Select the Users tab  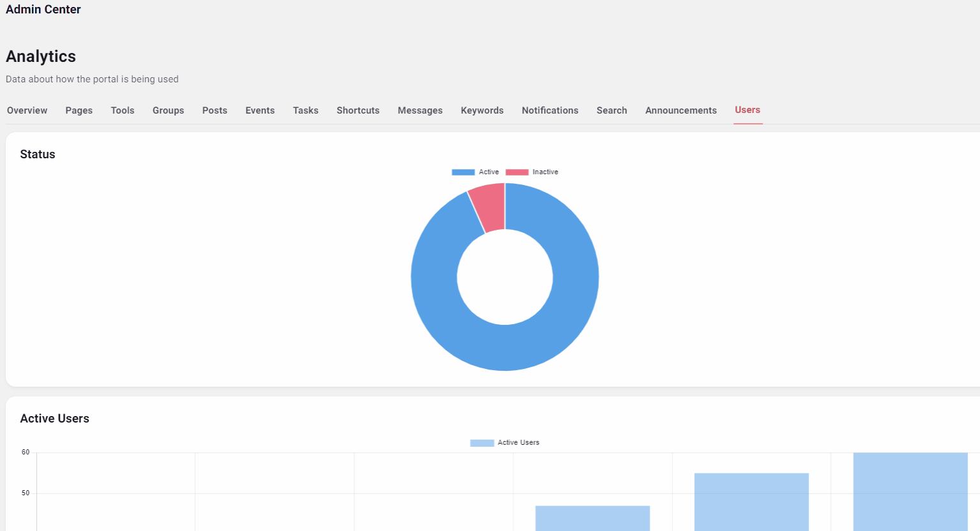tap(748, 110)
